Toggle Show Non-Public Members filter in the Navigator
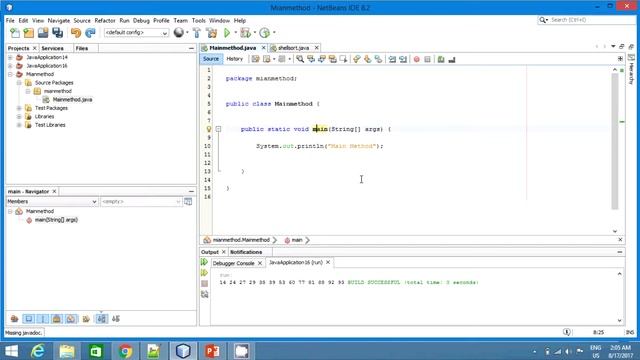640x360 pixels. pyautogui.click(x=57, y=319)
